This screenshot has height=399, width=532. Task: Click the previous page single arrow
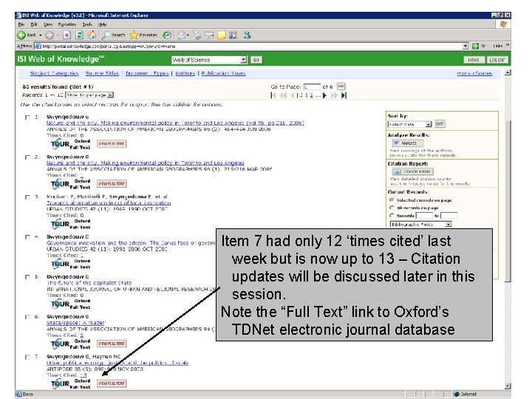point(293,95)
